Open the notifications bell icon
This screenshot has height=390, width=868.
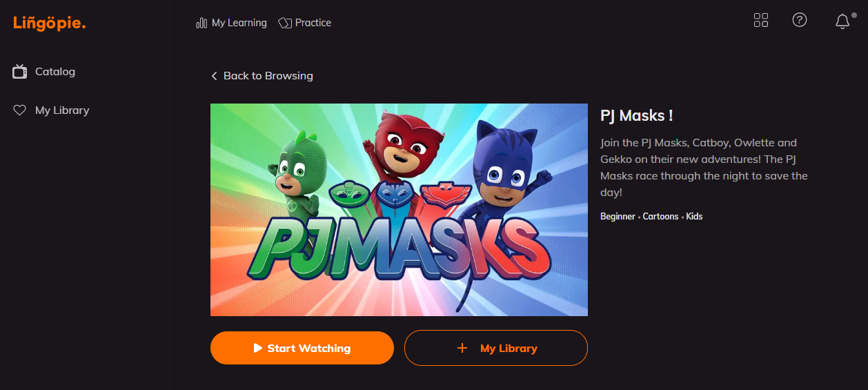[x=842, y=21]
